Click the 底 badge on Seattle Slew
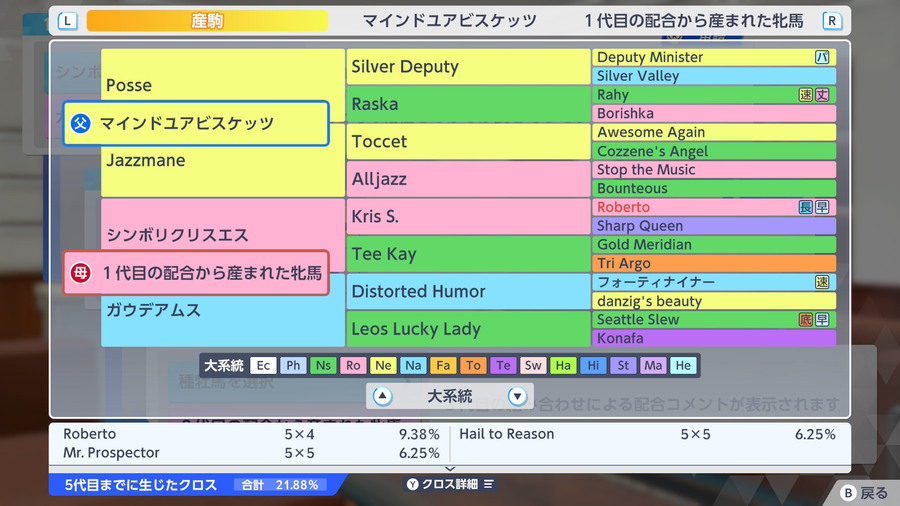The image size is (900, 506). tap(805, 320)
